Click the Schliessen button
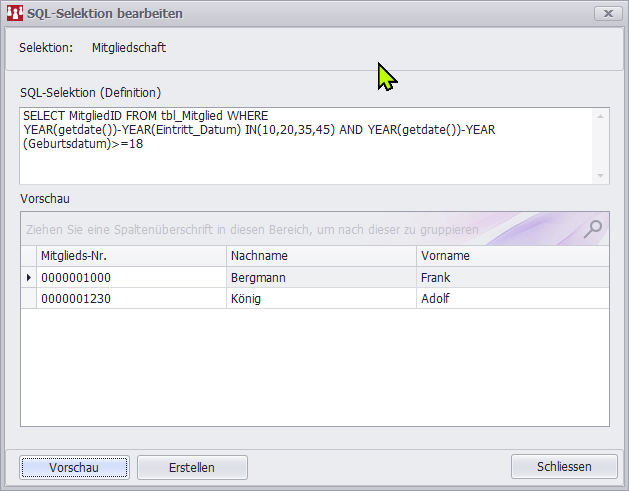Image resolution: width=629 pixels, height=491 pixels. point(563,466)
